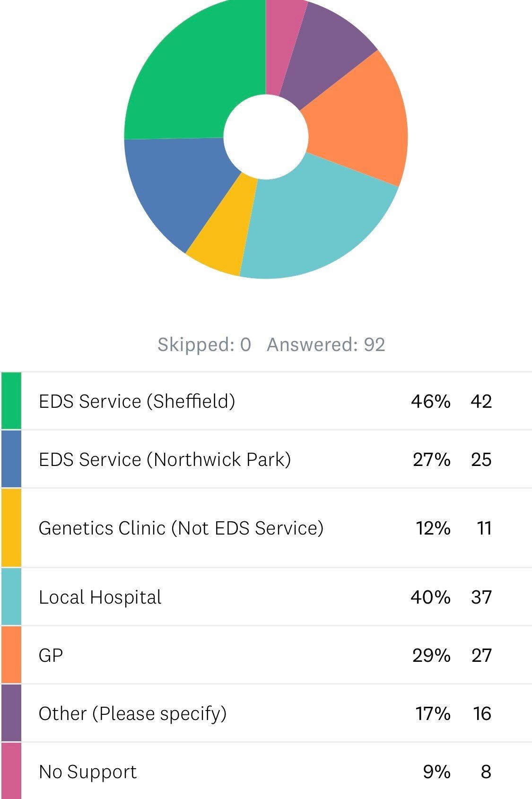532x799 pixels.
Task: Select the EDS Service (Northwick Park) row label
Action: pos(165,459)
